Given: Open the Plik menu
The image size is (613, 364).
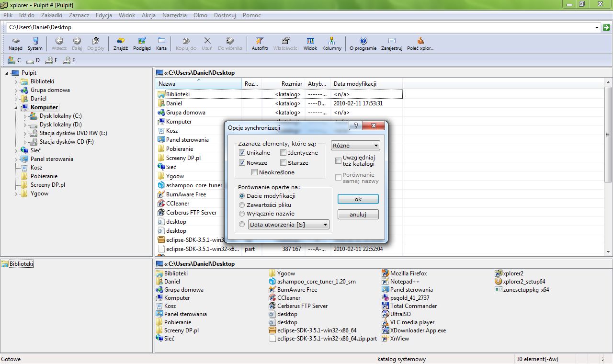Looking at the screenshot, I should tap(8, 15).
